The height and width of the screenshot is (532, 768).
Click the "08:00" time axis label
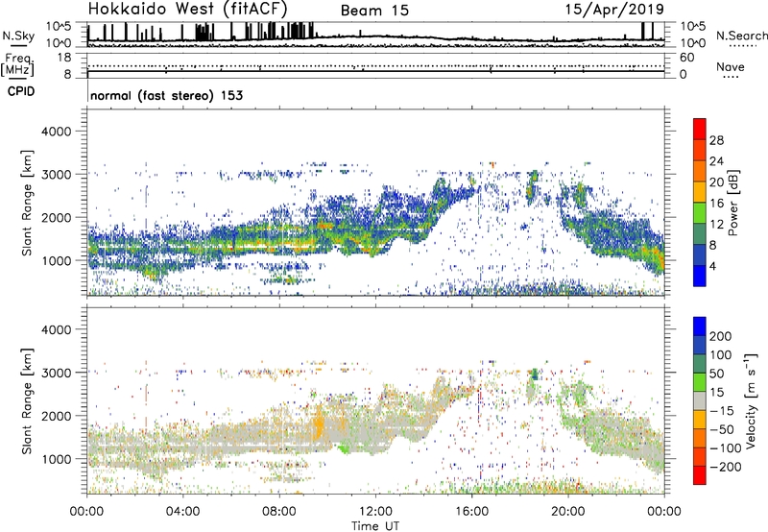pyautogui.click(x=279, y=512)
